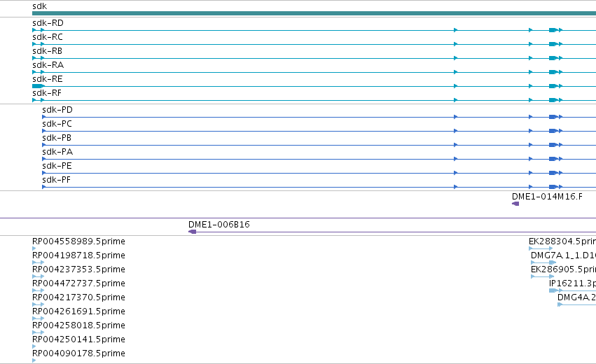Click the sdk-PE protein label
Viewport: 596px width, 364px height.
point(57,166)
